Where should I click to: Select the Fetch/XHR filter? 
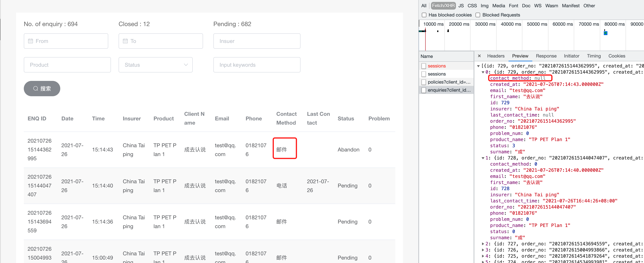[x=443, y=6]
